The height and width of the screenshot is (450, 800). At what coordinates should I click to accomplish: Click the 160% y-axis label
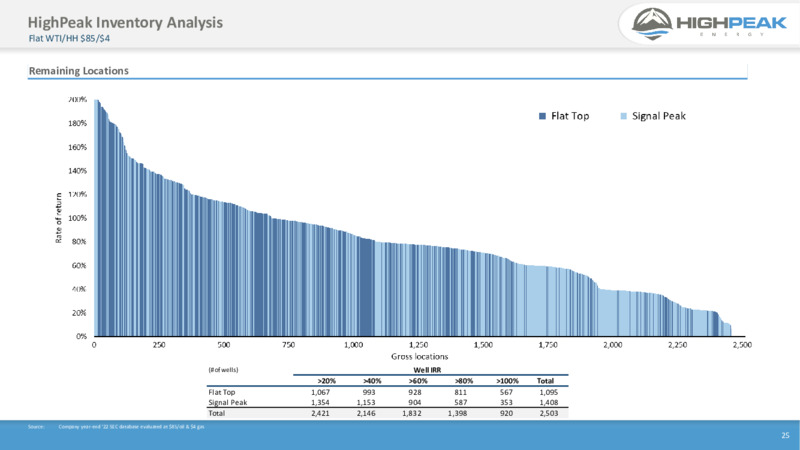pyautogui.click(x=78, y=147)
